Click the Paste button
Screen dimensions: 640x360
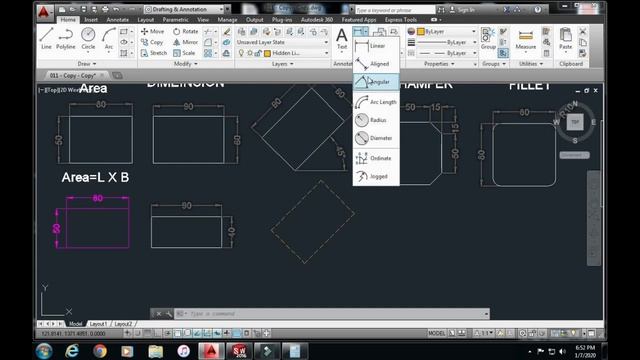coord(565,39)
